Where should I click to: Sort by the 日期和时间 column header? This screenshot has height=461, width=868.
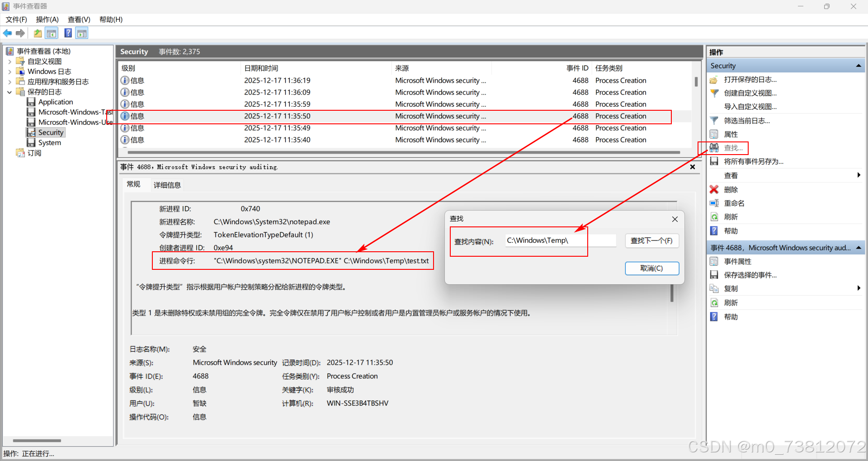pyautogui.click(x=316, y=68)
